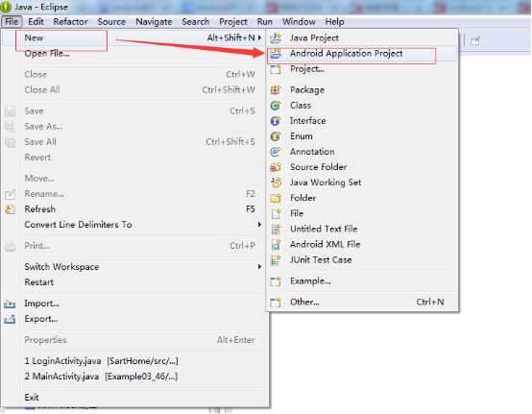
Task: Select Java Project entry
Action: 362,38
